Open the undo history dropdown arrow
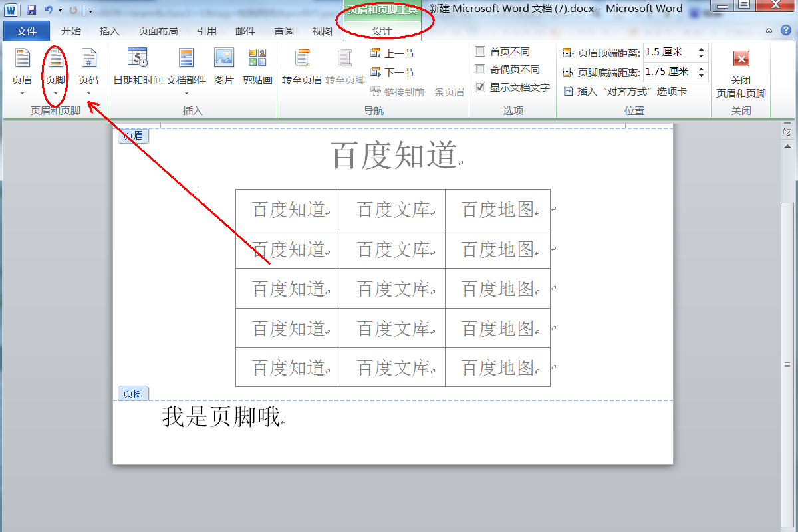Image resolution: width=798 pixels, height=532 pixels. point(60,11)
